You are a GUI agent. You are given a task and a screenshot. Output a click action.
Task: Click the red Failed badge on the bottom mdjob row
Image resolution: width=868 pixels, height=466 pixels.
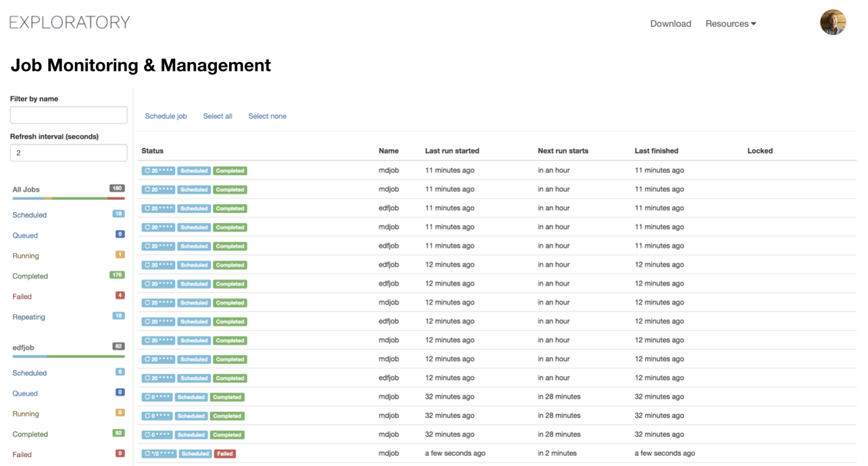point(224,453)
